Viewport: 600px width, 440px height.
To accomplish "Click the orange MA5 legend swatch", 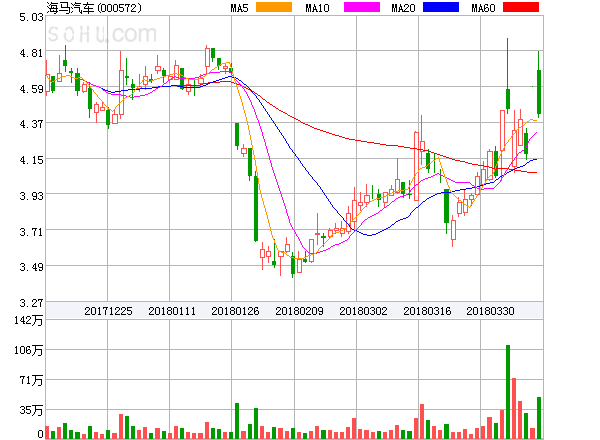I will [x=274, y=7].
